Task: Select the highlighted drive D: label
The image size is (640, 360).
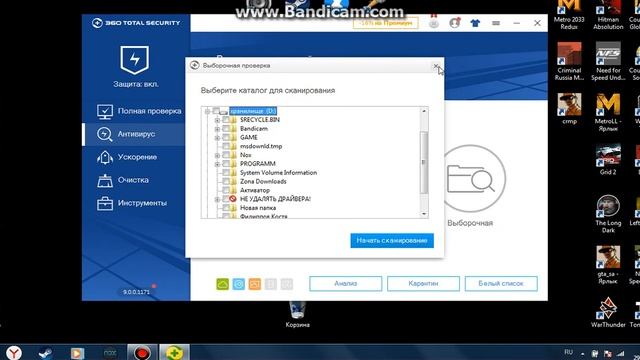Action: (253, 111)
